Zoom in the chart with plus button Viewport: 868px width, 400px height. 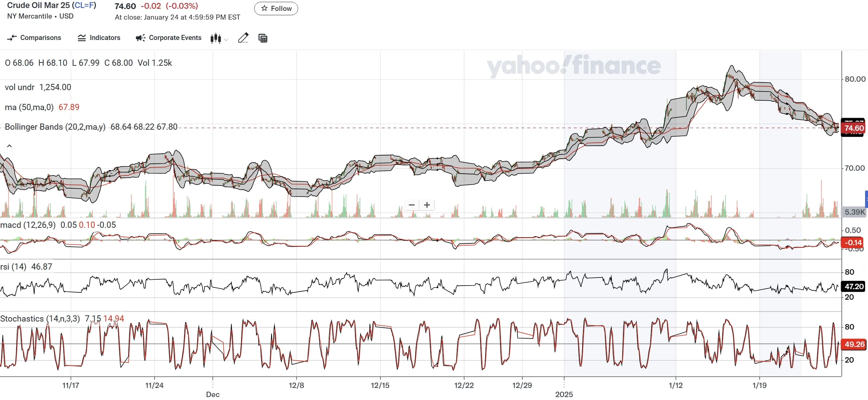click(x=427, y=205)
